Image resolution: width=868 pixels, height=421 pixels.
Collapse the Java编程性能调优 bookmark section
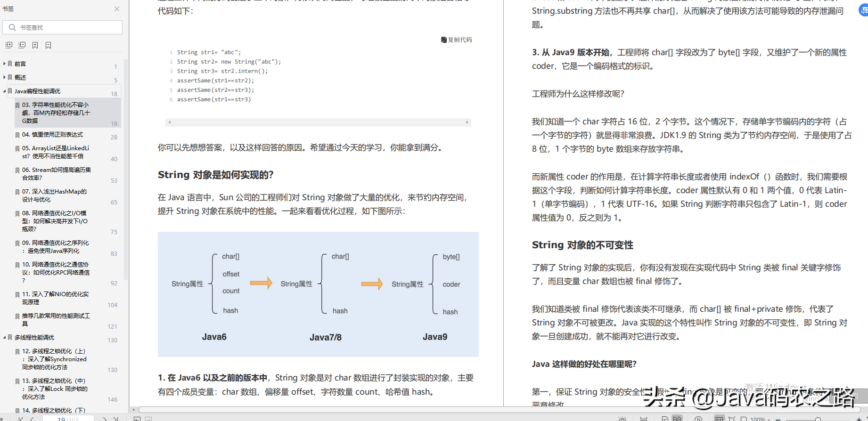(x=4, y=91)
